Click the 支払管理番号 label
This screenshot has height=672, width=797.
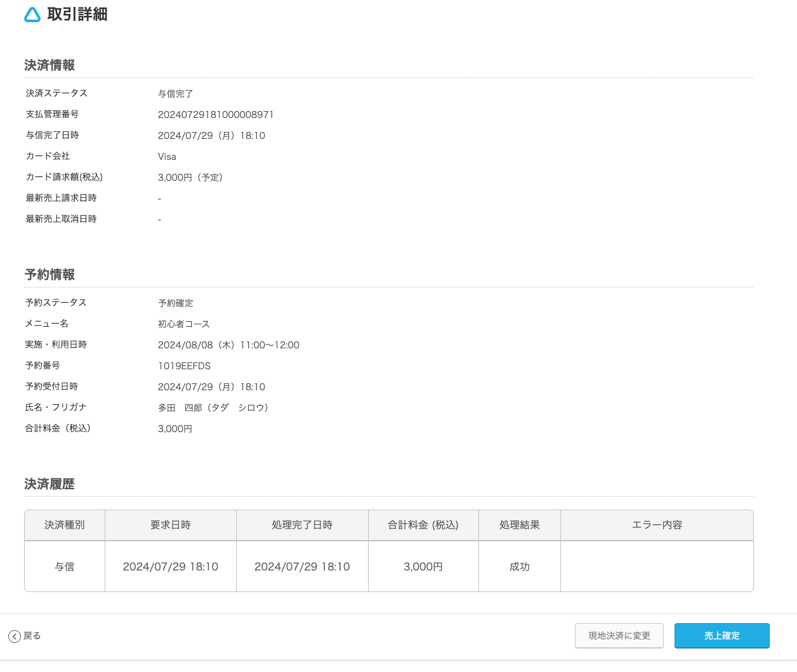[x=52, y=114]
